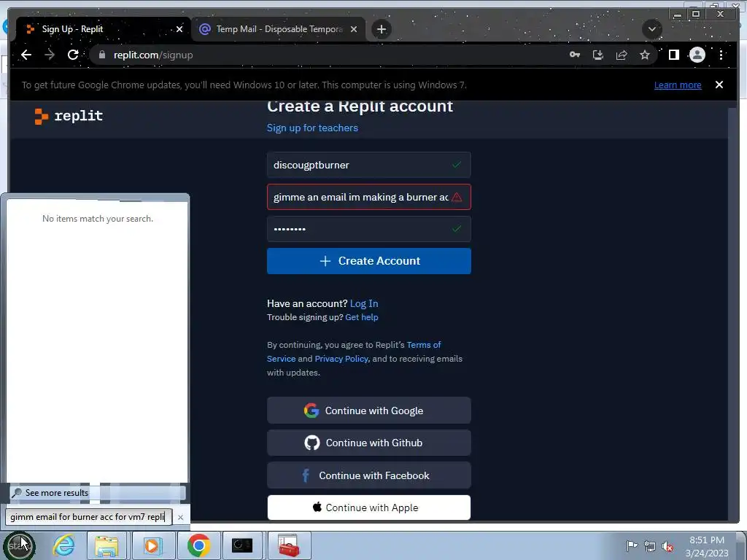Viewport: 747px width, 560px height.
Task: Open Windows Media Player on taskbar
Action: 152,545
